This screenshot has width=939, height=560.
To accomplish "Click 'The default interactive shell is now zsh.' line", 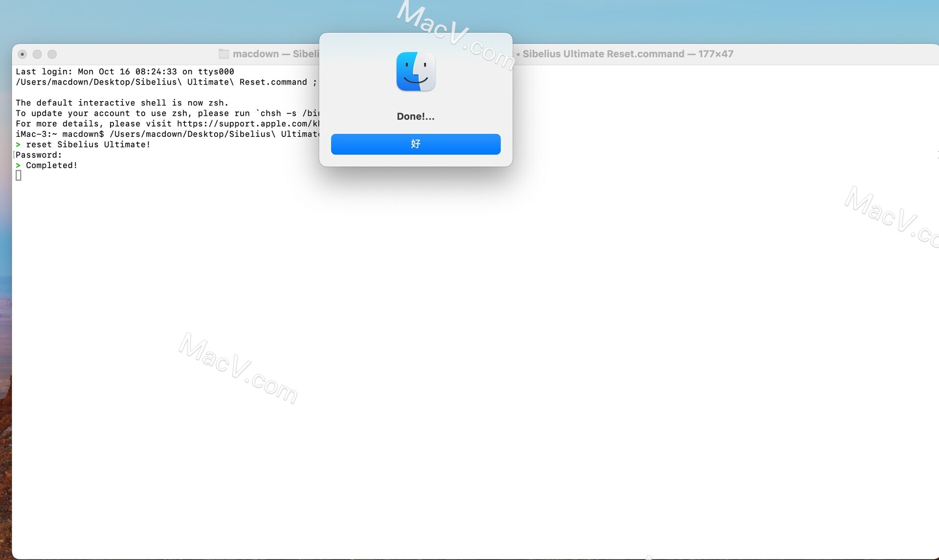I will pyautogui.click(x=122, y=103).
